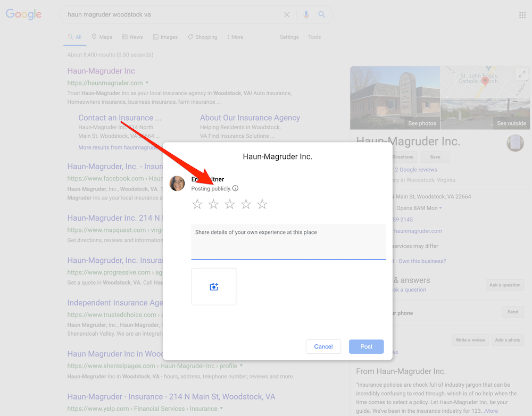Open the 2 Google reviews link
The height and width of the screenshot is (416, 532).
coord(416,170)
